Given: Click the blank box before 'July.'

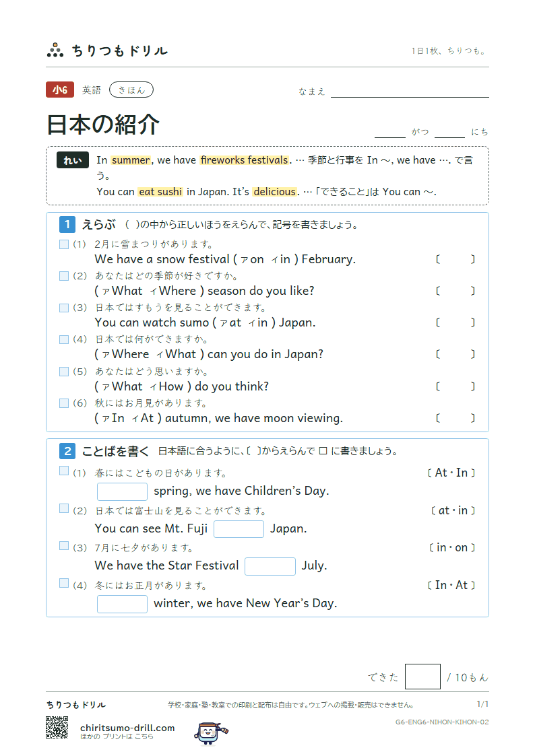Looking at the screenshot, I should (270, 566).
